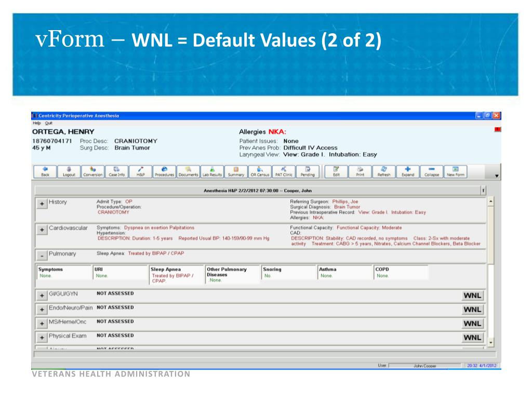View Lab Results via toolbar
This screenshot has width=532, height=399.
tap(212, 171)
